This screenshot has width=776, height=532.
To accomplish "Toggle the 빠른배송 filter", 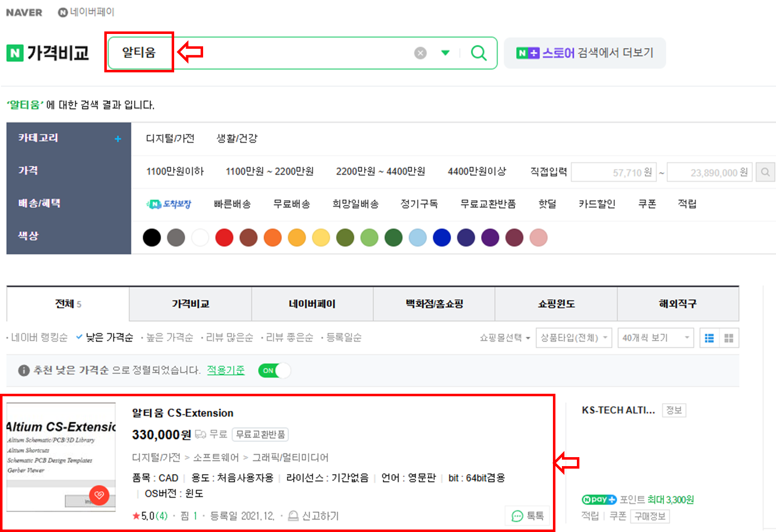I will coord(232,204).
